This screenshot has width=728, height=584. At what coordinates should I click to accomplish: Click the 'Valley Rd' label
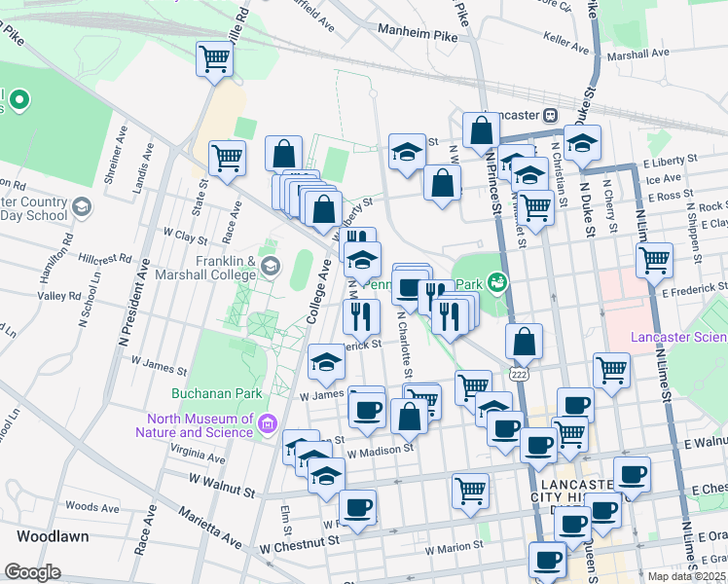(59, 296)
